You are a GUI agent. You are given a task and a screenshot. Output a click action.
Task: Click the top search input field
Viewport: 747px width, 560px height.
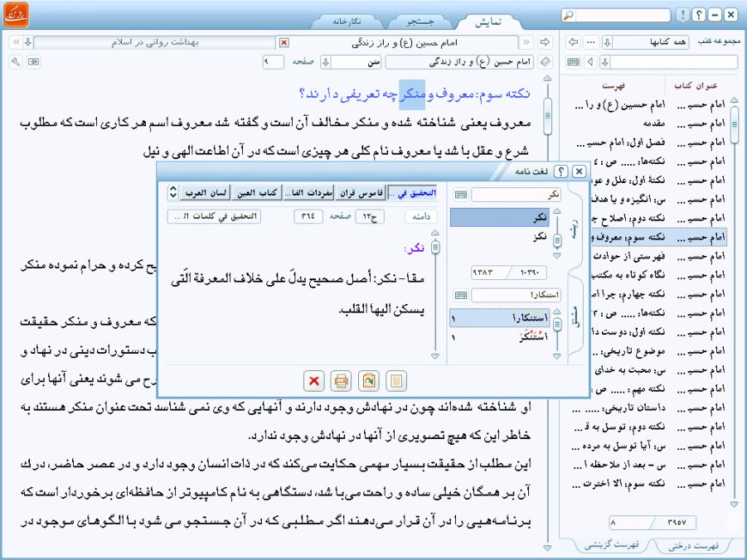(x=622, y=15)
